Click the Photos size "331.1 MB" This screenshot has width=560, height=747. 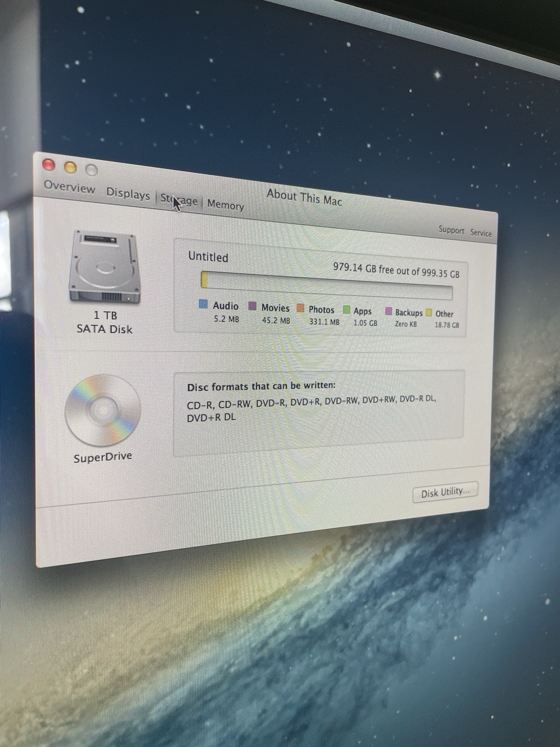(x=324, y=322)
